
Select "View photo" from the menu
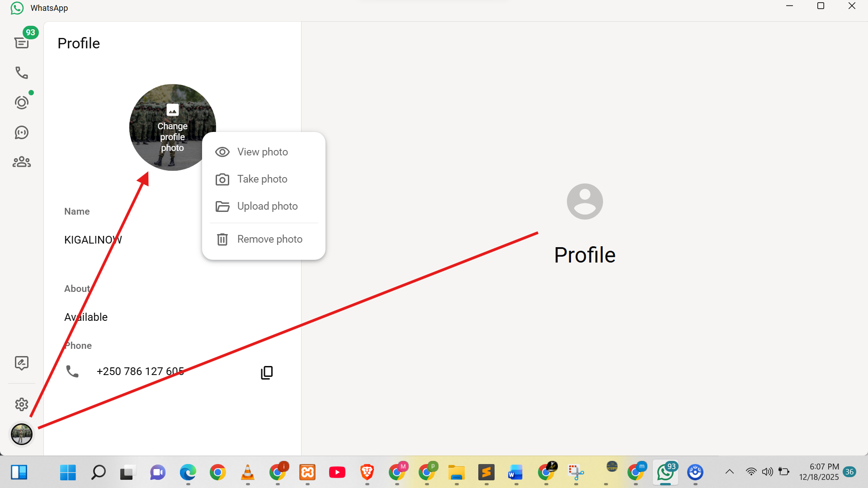pos(262,152)
